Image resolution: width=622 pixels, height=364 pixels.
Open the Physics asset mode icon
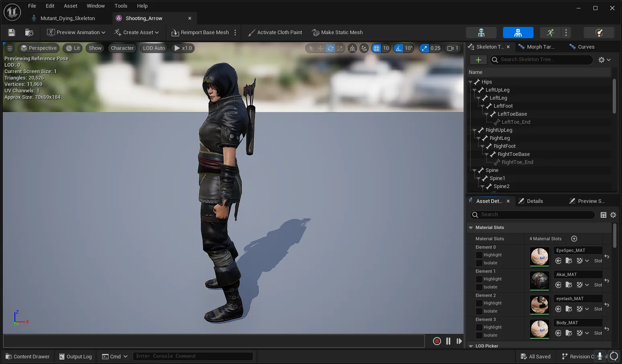(x=599, y=33)
